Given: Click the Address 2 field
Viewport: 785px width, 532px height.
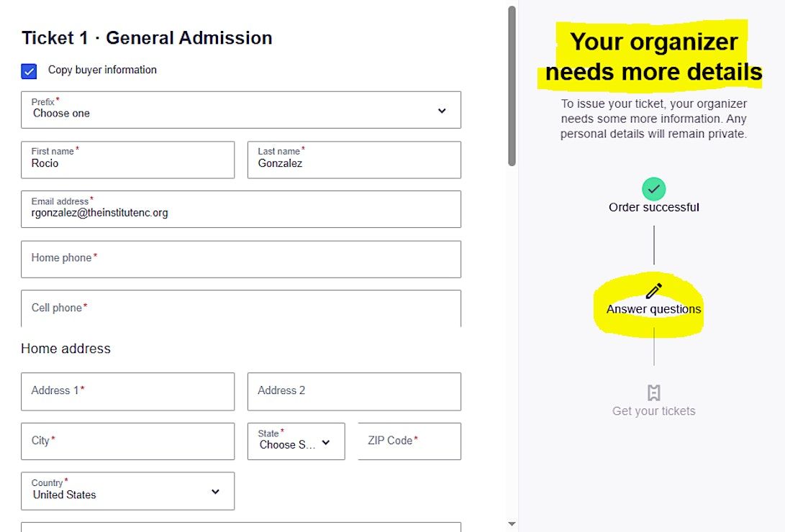Looking at the screenshot, I should [354, 391].
